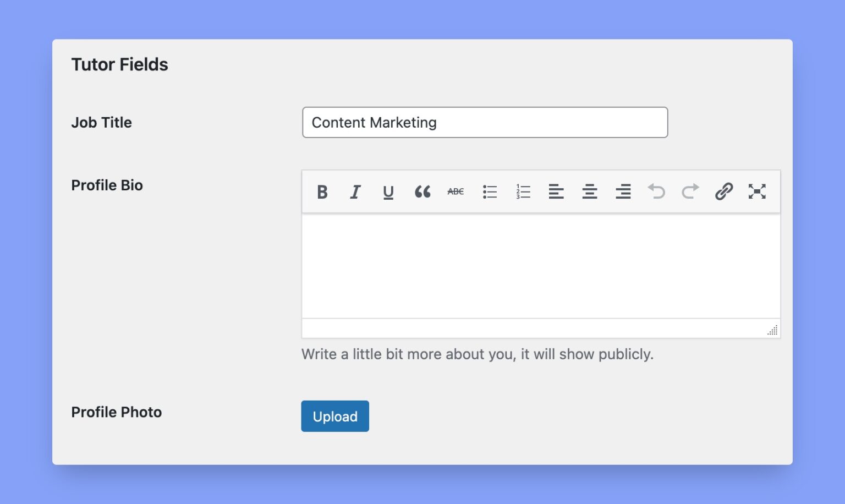Align bio text to the right

[623, 191]
